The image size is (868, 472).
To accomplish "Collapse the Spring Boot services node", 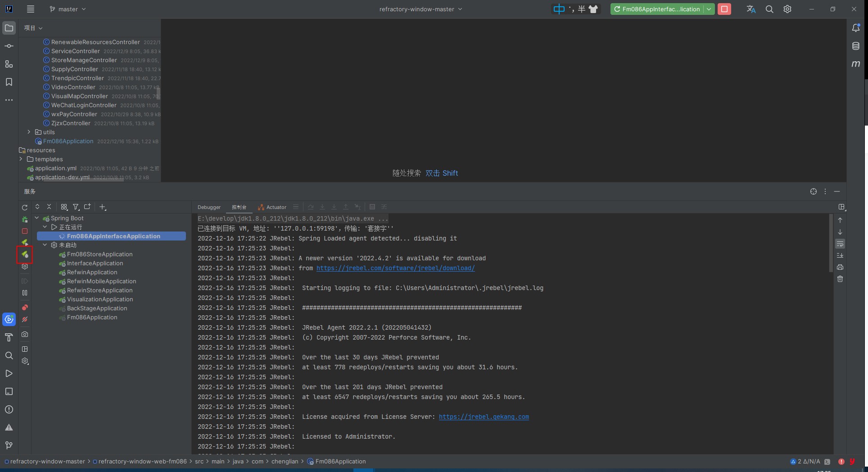I will point(37,218).
